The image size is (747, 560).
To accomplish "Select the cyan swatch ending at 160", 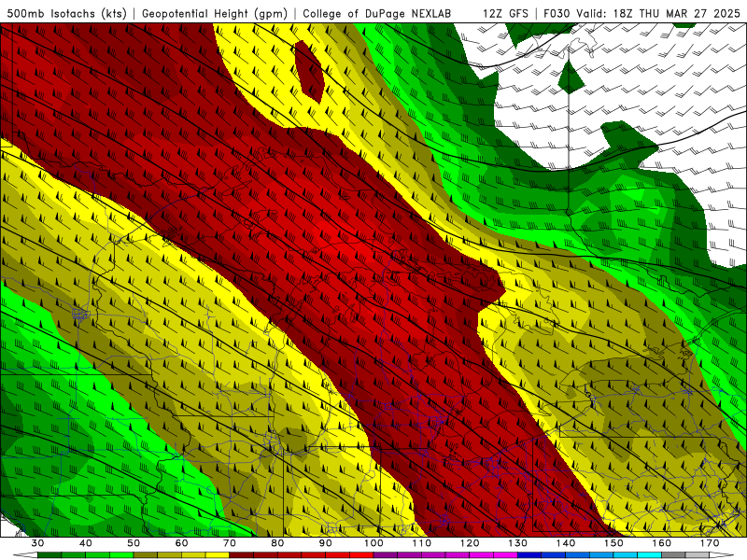I will pyautogui.click(x=649, y=555).
